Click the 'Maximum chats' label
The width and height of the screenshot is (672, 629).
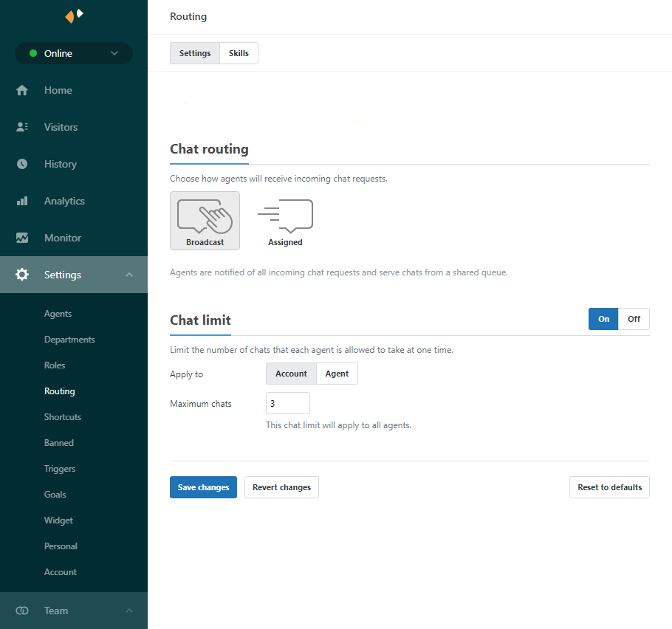click(201, 404)
